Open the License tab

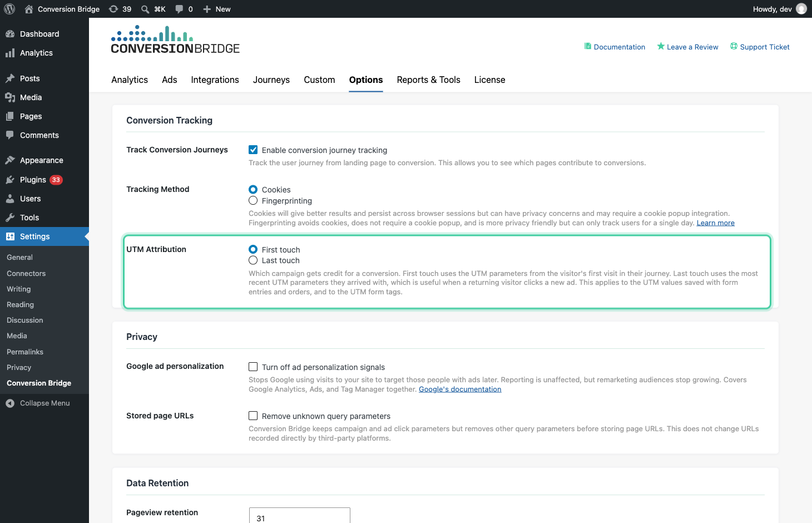click(x=489, y=80)
